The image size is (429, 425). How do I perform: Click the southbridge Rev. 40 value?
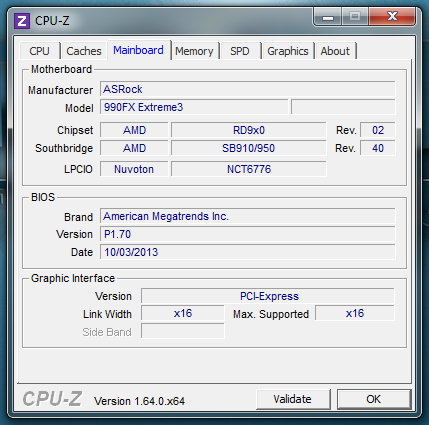point(378,148)
